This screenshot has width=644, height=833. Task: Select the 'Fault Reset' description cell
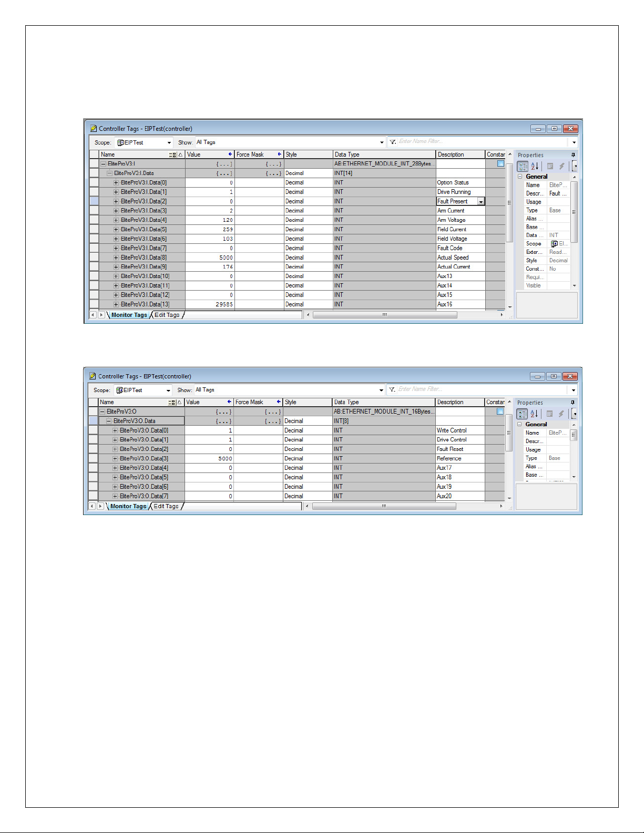tap(460, 449)
